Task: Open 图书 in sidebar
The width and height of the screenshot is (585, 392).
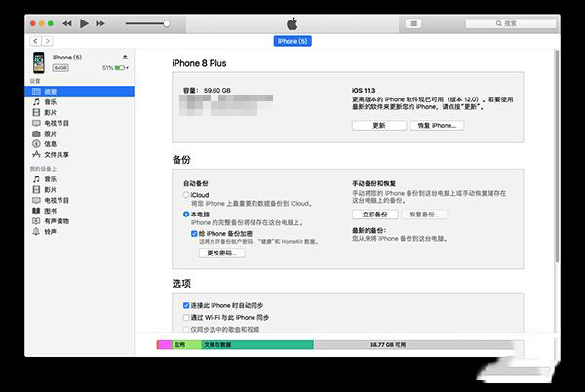Action: [80, 211]
